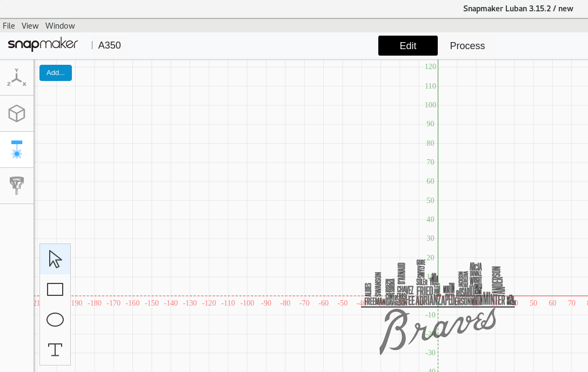Click the Add... button to import files
Image resolution: width=588 pixels, height=372 pixels.
(x=55, y=73)
